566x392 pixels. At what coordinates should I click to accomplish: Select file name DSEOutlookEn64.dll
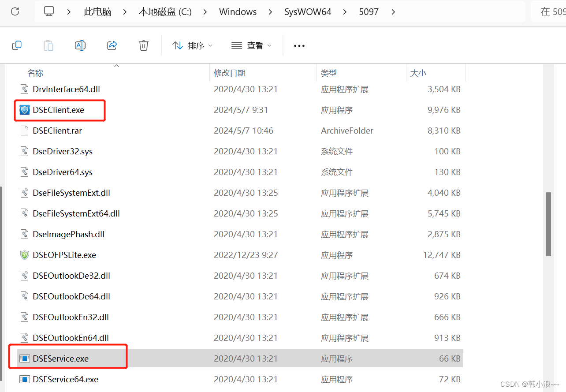pyautogui.click(x=71, y=338)
